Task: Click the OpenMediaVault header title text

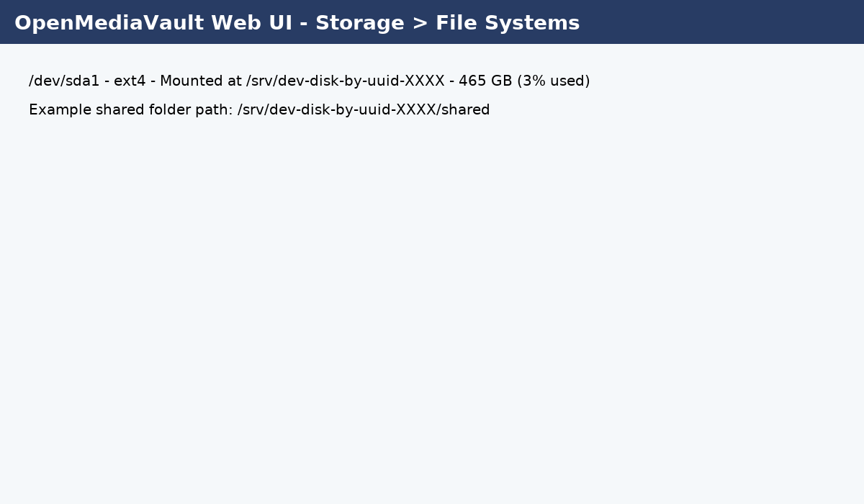Action: coord(297,23)
